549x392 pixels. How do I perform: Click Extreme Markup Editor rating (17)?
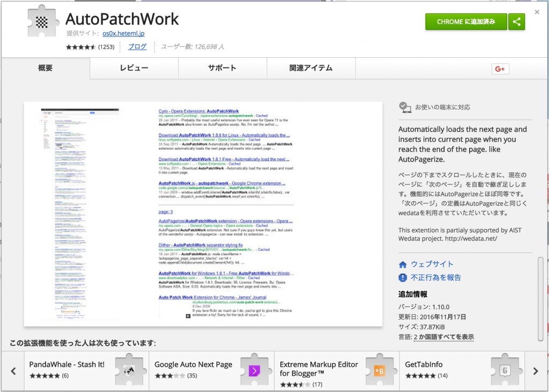point(301,385)
